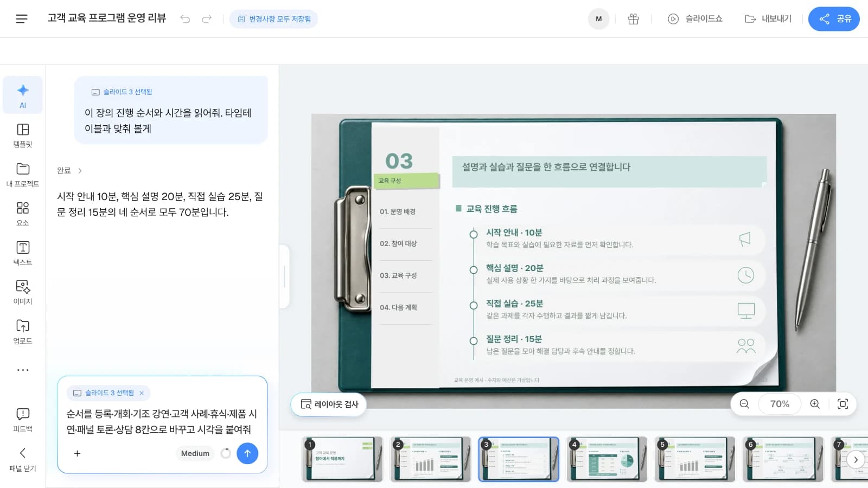Collapse the side panel with 패널 닫기

point(23,459)
